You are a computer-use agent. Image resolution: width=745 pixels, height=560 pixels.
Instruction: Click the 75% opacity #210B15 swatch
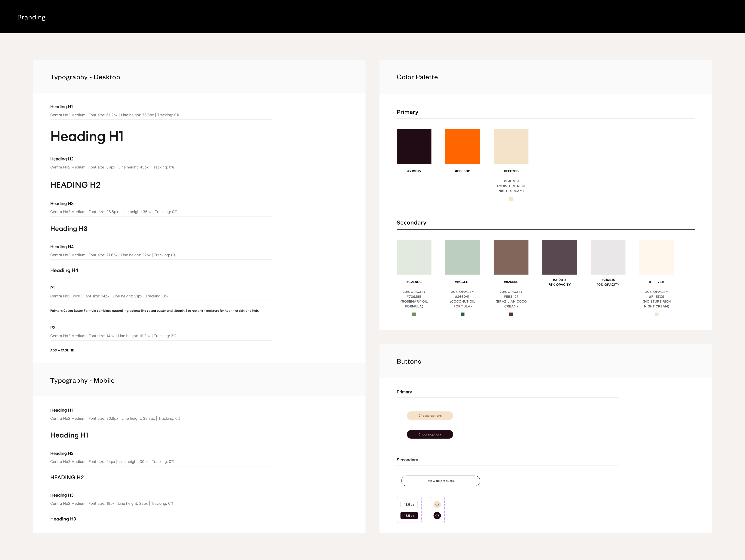pos(560,257)
